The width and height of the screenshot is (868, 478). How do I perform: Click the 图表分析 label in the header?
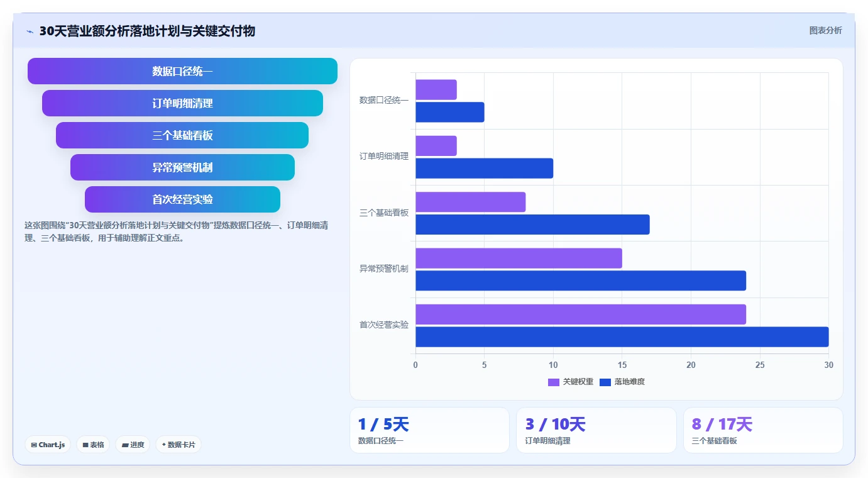coord(825,30)
